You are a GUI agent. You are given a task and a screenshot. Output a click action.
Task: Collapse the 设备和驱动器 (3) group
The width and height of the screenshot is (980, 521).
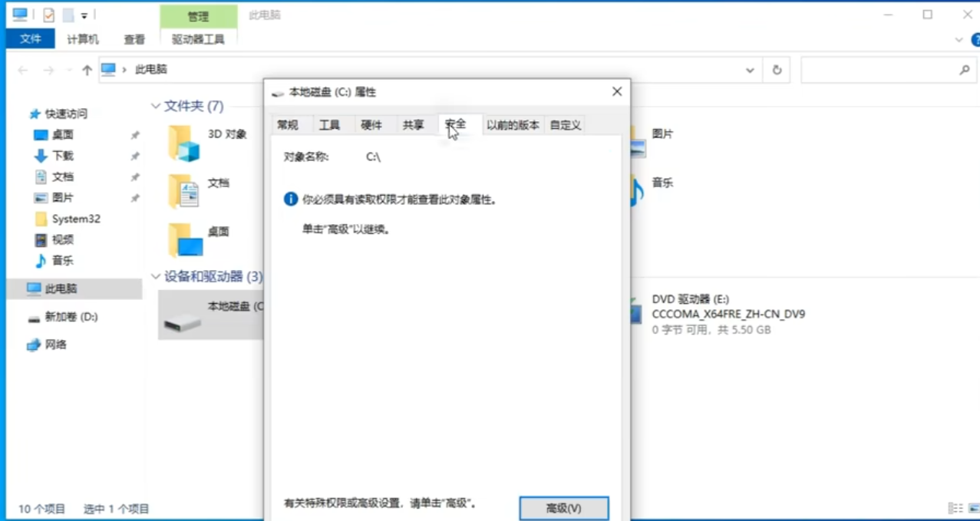[156, 276]
